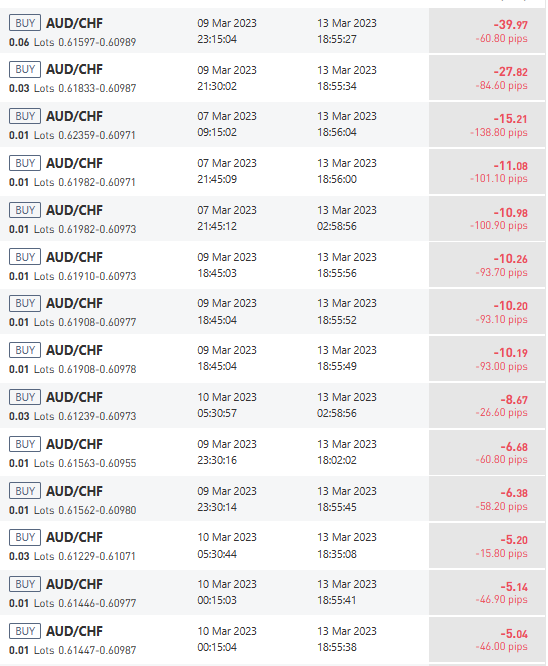The width and height of the screenshot is (548, 666).
Task: Click the -15.21 profit cell
Action: 487,125
